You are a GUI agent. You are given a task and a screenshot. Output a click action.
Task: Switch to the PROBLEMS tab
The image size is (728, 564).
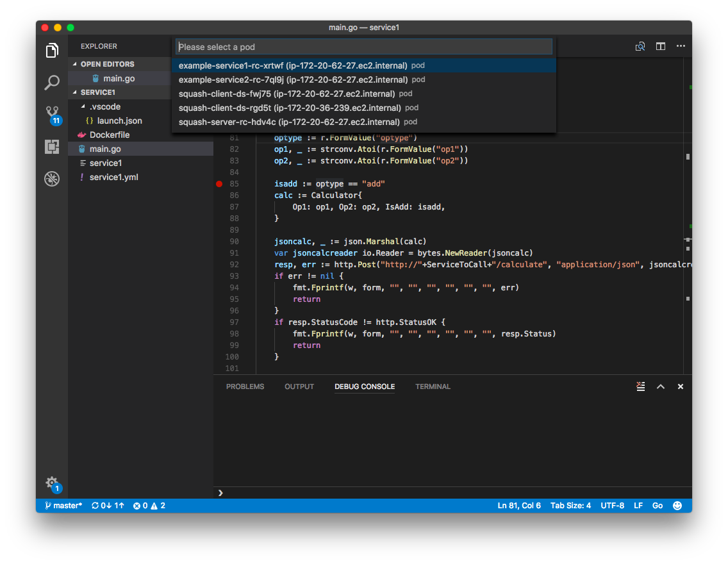(245, 386)
